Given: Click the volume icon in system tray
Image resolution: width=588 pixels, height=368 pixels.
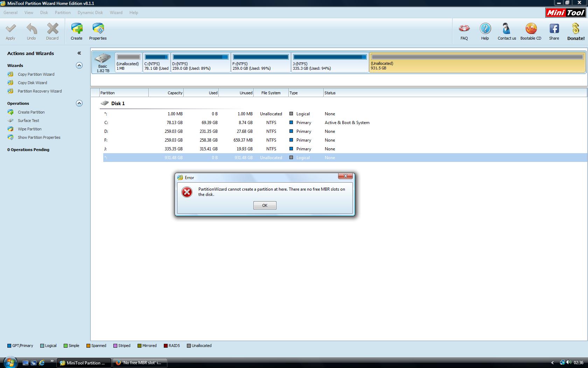Looking at the screenshot, I should point(569,362).
